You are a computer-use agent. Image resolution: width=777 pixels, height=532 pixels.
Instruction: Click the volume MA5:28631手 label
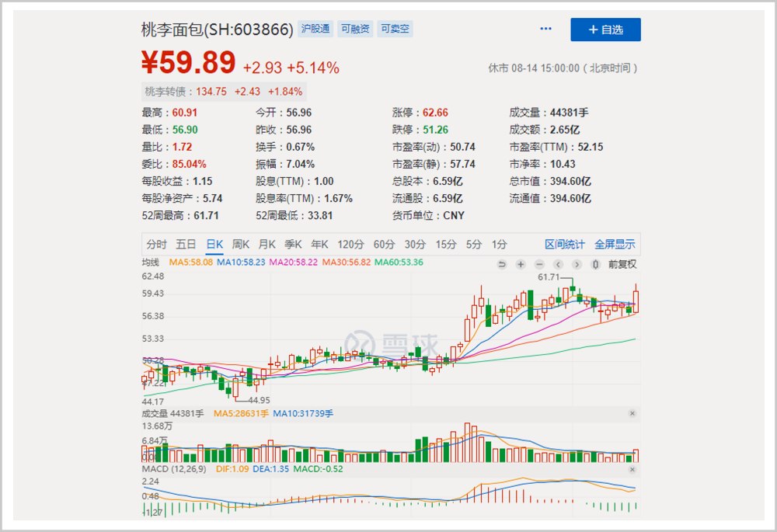242,413
